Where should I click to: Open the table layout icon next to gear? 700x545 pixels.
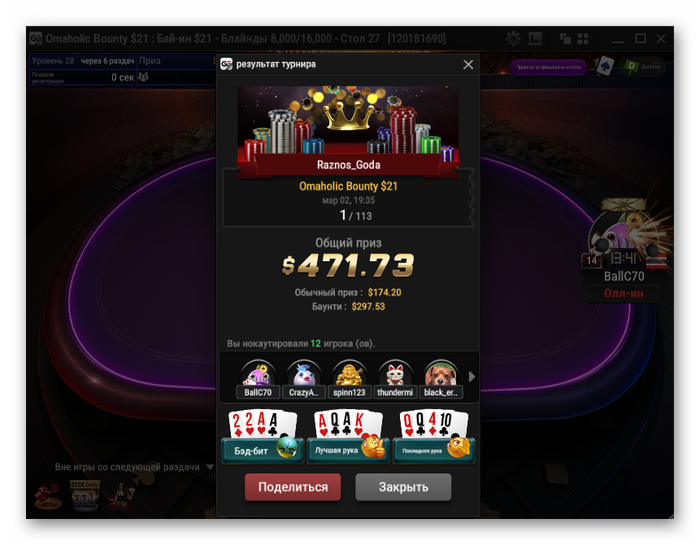535,39
